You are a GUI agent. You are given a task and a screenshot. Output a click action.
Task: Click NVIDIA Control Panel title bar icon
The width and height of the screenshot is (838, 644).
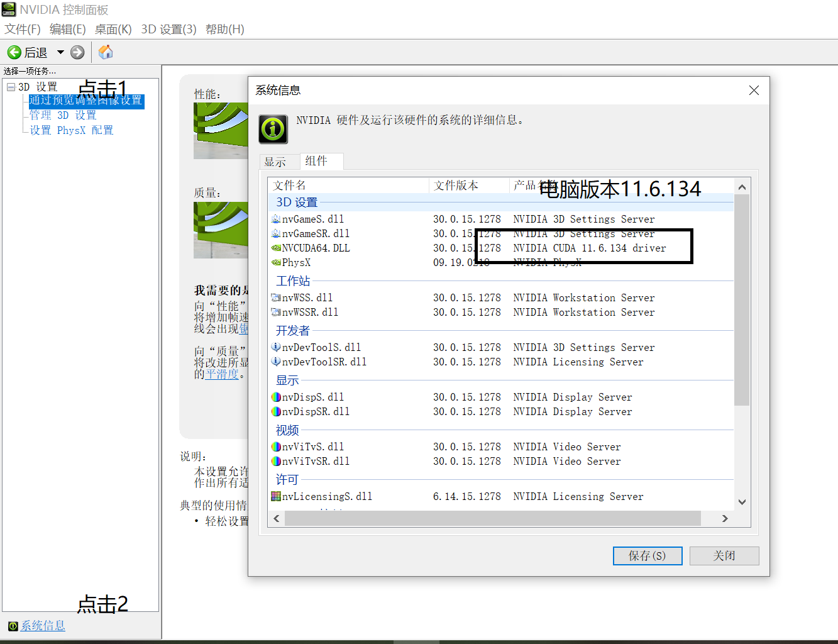pos(9,9)
